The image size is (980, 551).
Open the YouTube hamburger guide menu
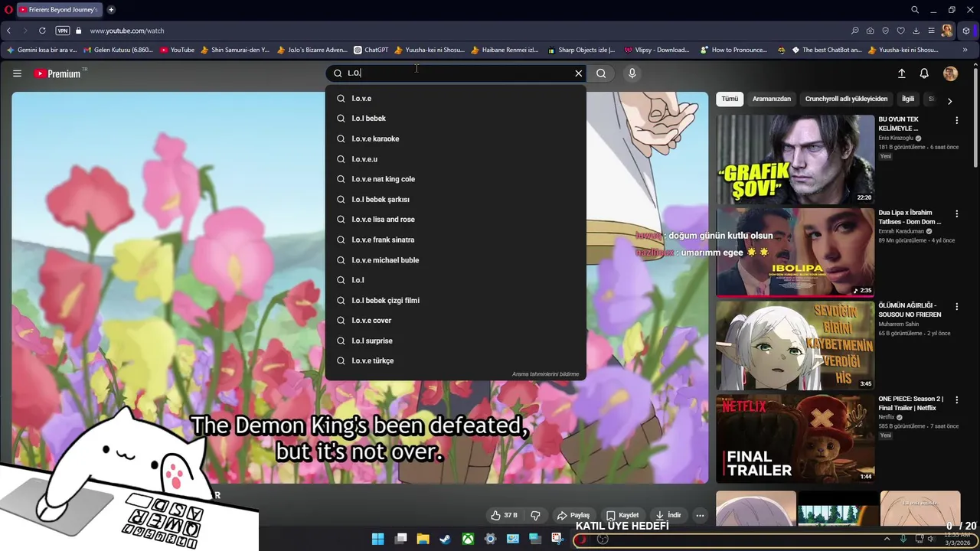click(x=17, y=73)
